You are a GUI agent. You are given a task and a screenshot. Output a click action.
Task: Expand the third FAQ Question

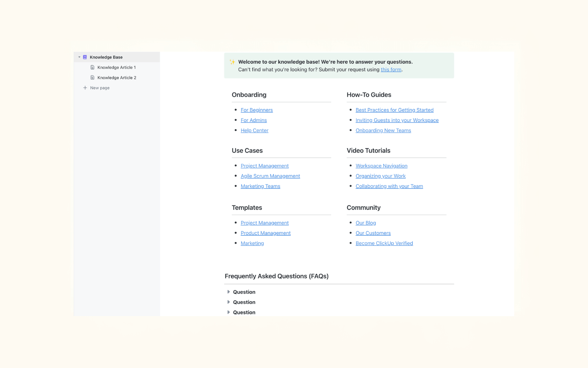tap(229, 312)
